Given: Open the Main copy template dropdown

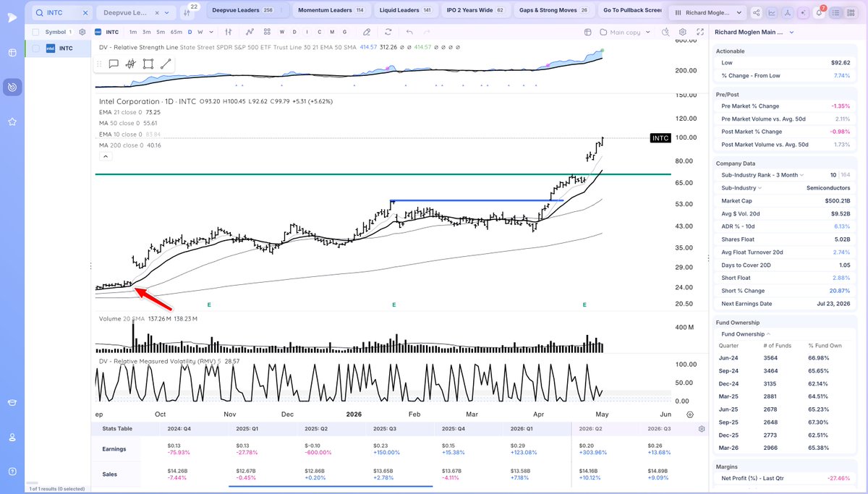Looking at the screenshot, I should click(x=626, y=33).
